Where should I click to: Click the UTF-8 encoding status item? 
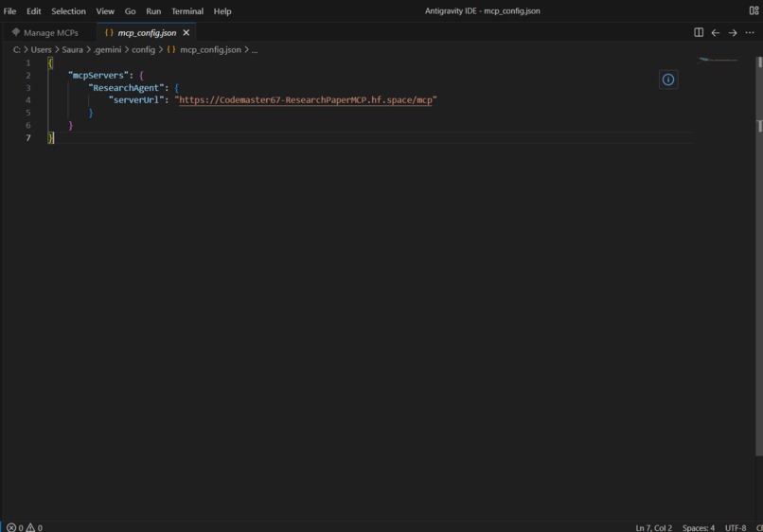(x=736, y=527)
